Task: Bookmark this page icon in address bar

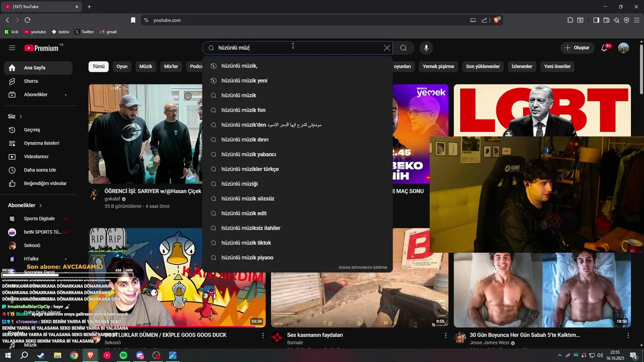Action: point(133,20)
